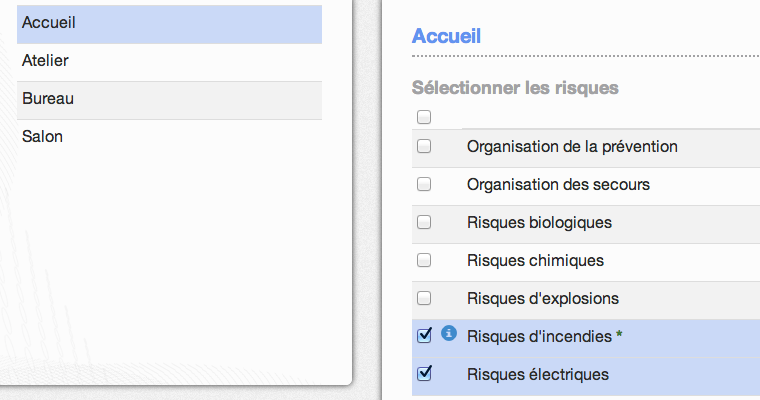Click the Organisation de la prévention row label

coord(572,146)
